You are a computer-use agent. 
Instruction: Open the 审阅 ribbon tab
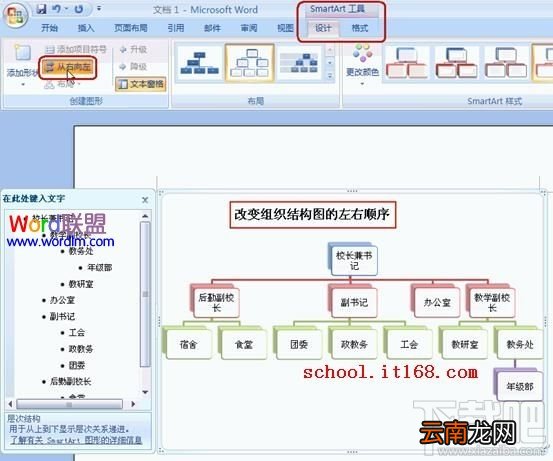tap(249, 28)
